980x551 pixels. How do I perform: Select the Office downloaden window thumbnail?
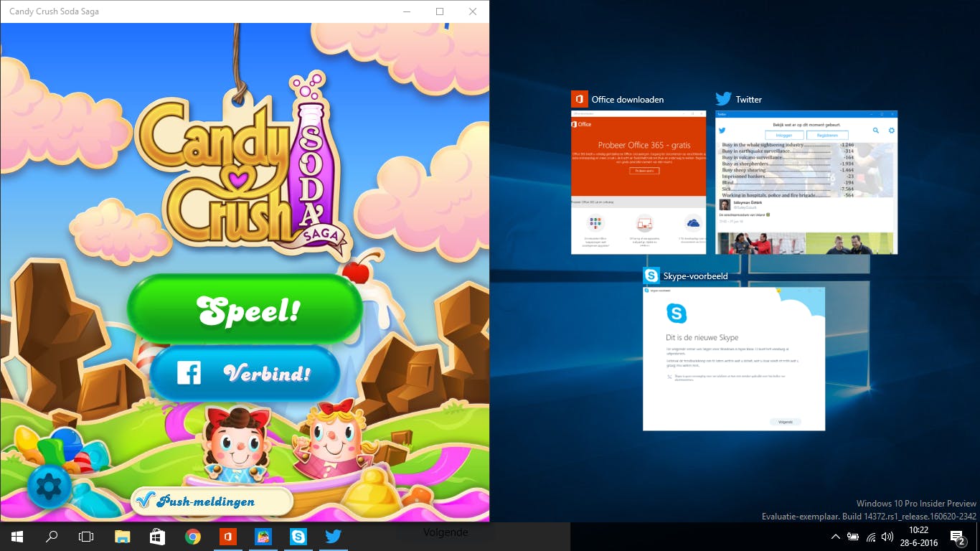tap(639, 182)
